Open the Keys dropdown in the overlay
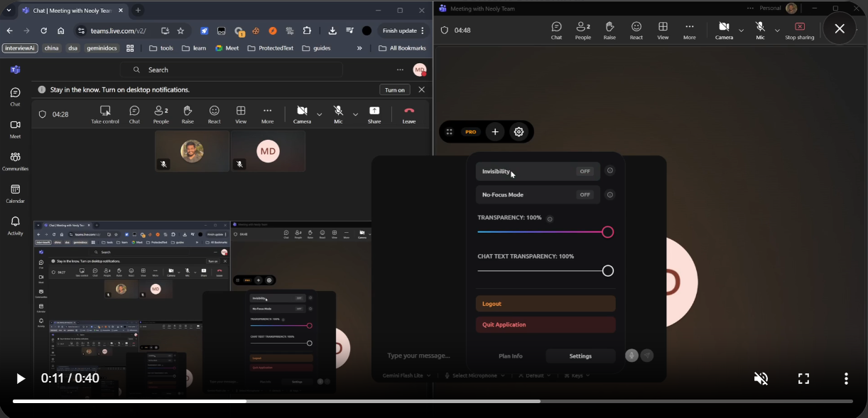The image size is (868, 418). [576, 375]
